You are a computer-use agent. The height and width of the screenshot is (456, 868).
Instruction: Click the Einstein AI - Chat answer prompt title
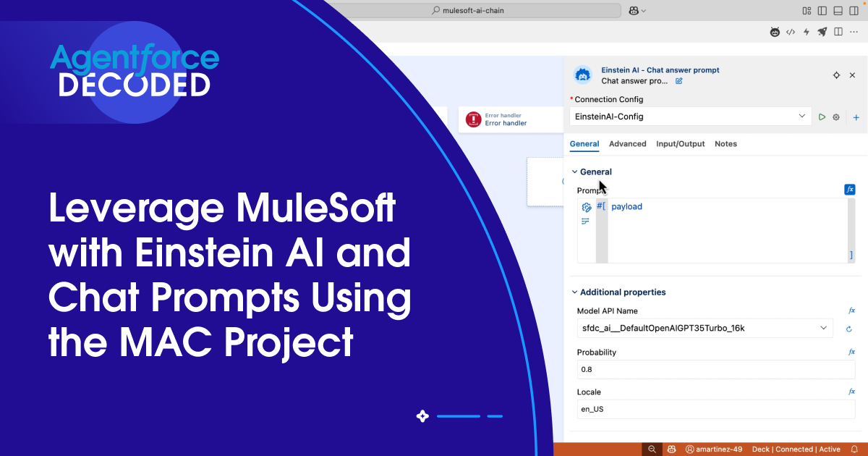[x=660, y=70]
